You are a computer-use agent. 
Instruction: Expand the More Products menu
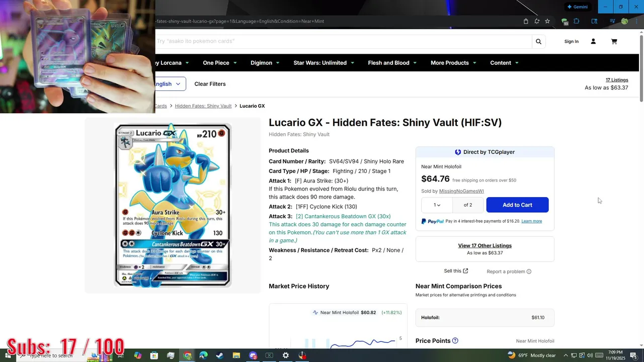454,63
